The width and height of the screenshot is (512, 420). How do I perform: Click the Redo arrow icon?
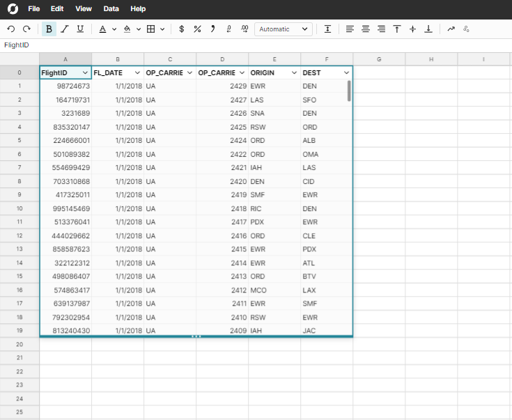[26, 29]
